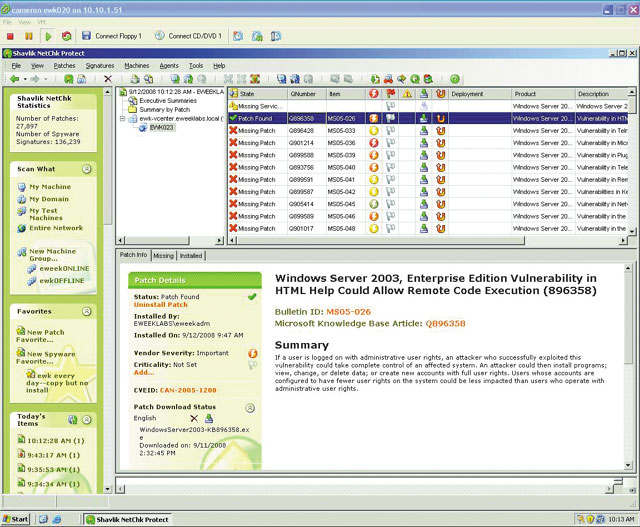Click the red flag column header
Screen dimensions: 640x527
pyautogui.click(x=391, y=94)
